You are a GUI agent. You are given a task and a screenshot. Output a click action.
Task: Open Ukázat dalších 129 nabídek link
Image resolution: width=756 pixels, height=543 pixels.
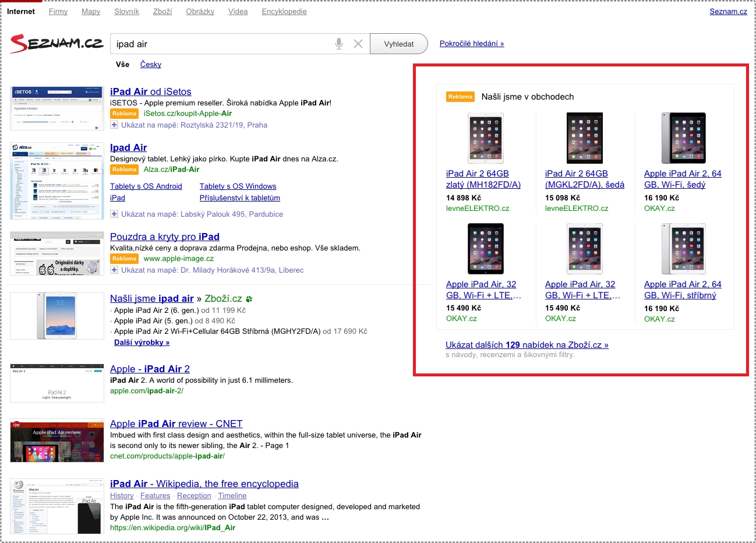527,345
